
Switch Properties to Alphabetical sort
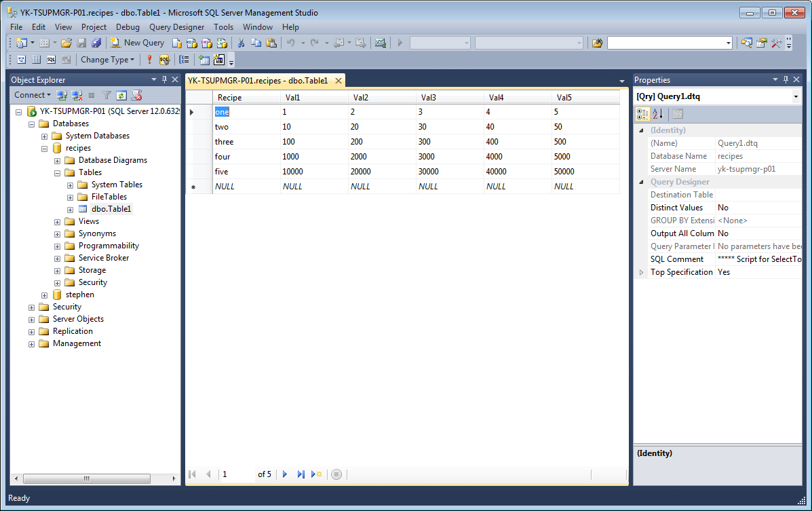coord(658,114)
